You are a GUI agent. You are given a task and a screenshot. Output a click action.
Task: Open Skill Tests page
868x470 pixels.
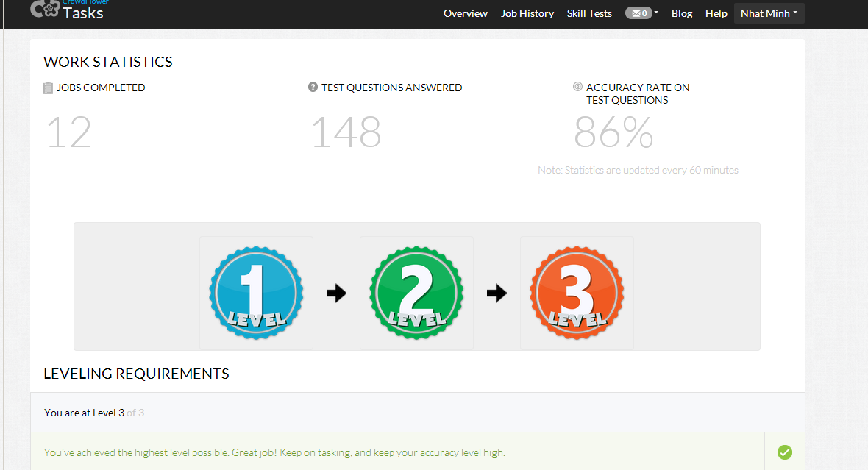[589, 13]
